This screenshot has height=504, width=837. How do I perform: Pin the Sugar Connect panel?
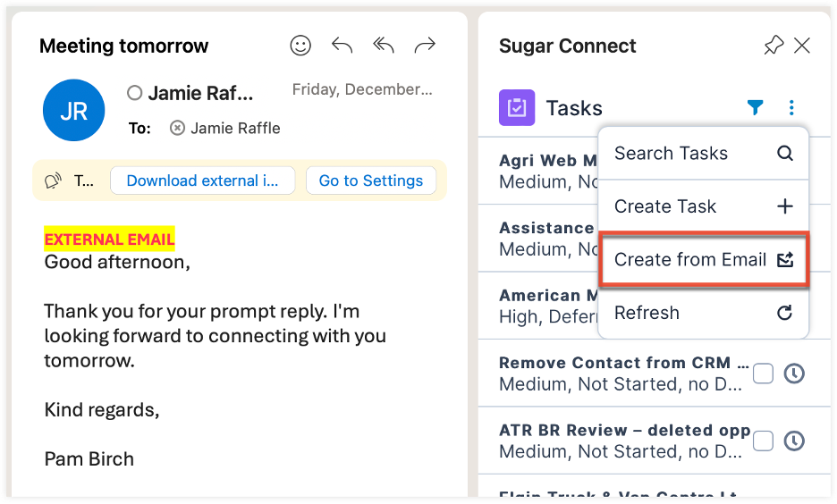(x=774, y=46)
